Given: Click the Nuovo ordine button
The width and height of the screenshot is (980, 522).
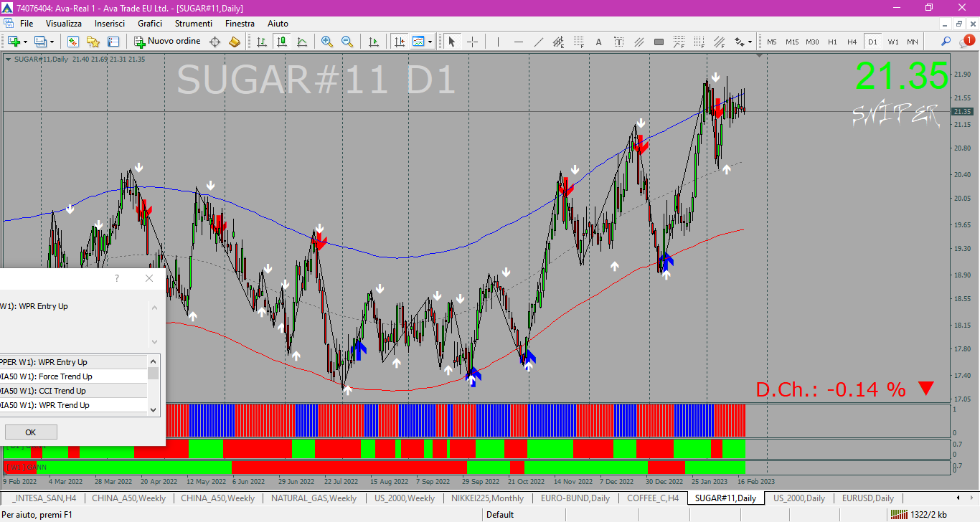Looking at the screenshot, I should point(168,42).
